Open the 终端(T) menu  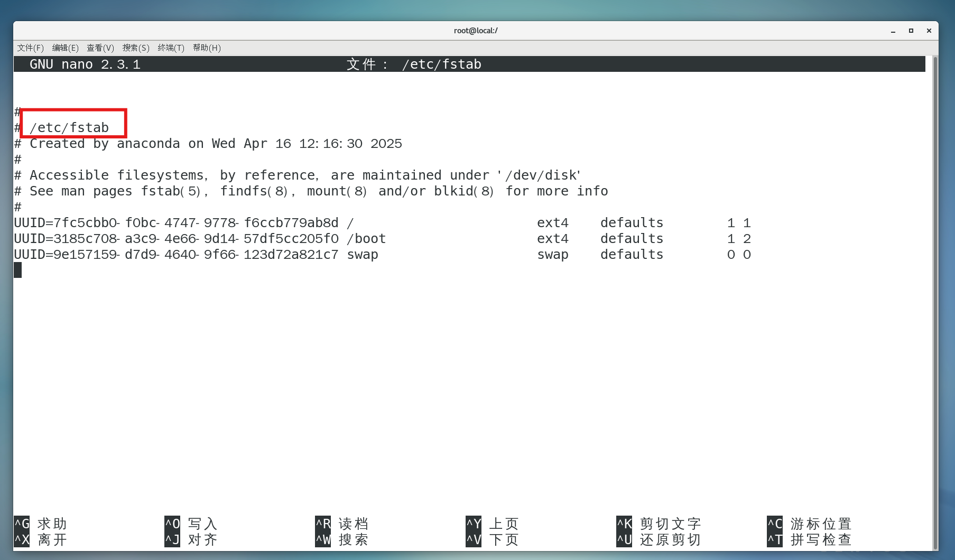171,48
